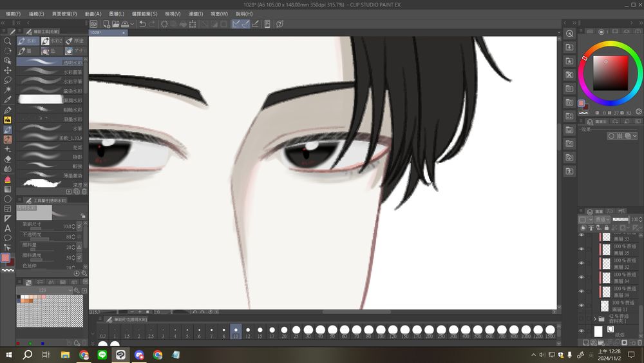The image size is (644, 363).
Task: Select the transparent color swatch
Action: pos(8,270)
